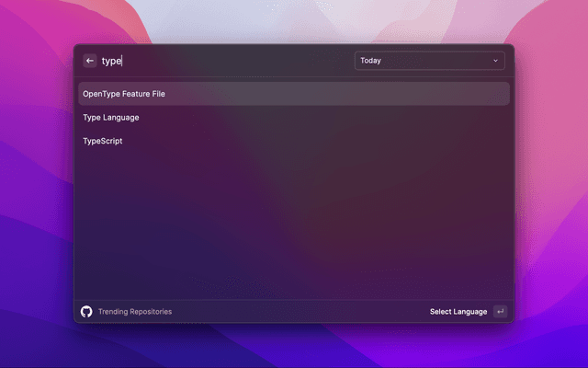Click the back arrow icon
Image resolution: width=588 pixels, height=368 pixels.
(x=90, y=61)
